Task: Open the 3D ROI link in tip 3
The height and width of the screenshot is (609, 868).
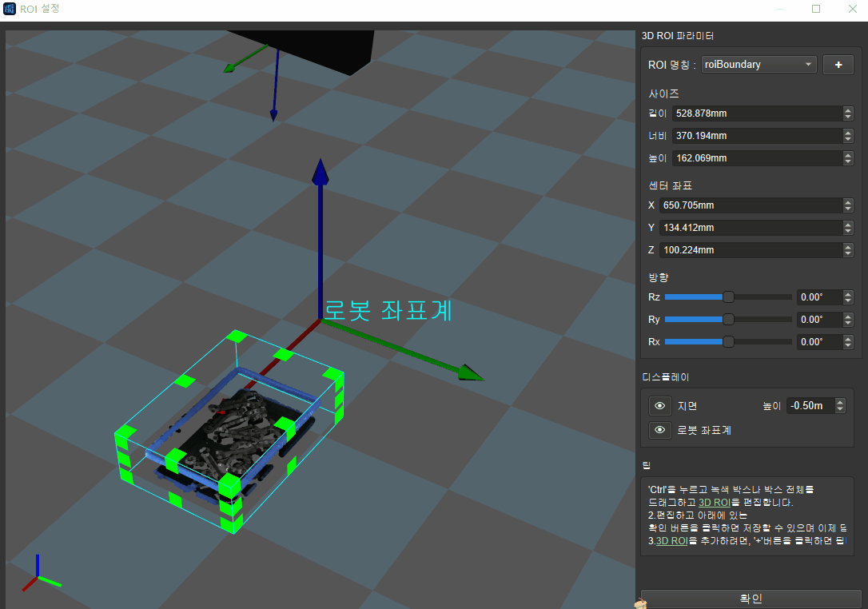Action: [x=672, y=541]
